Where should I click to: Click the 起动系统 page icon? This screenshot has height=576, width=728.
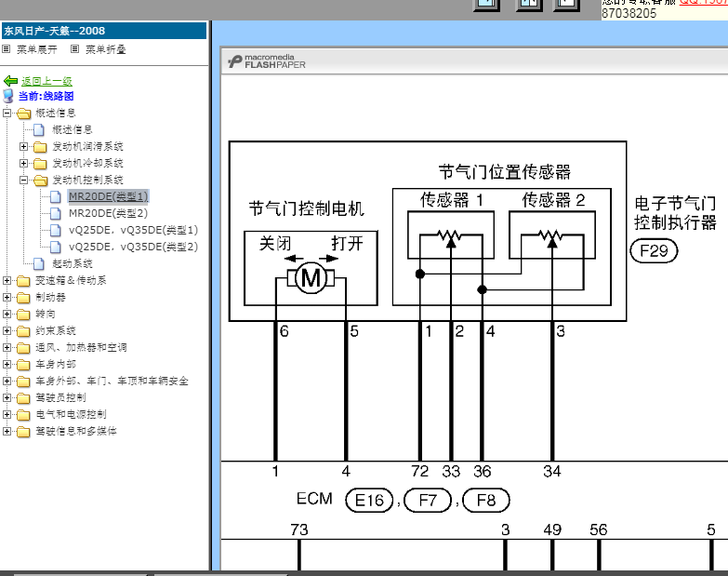point(39,264)
